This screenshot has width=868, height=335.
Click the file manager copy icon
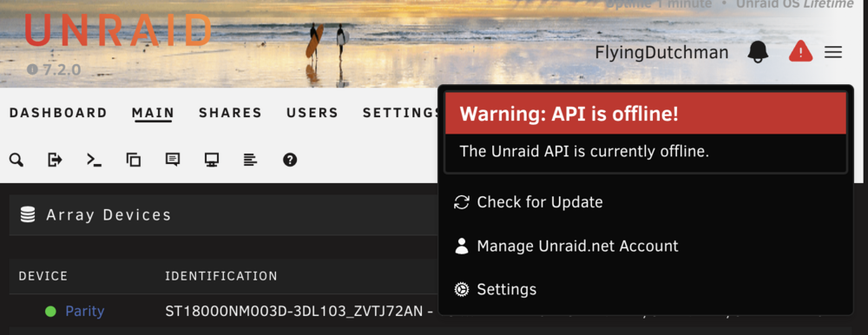[x=134, y=161]
